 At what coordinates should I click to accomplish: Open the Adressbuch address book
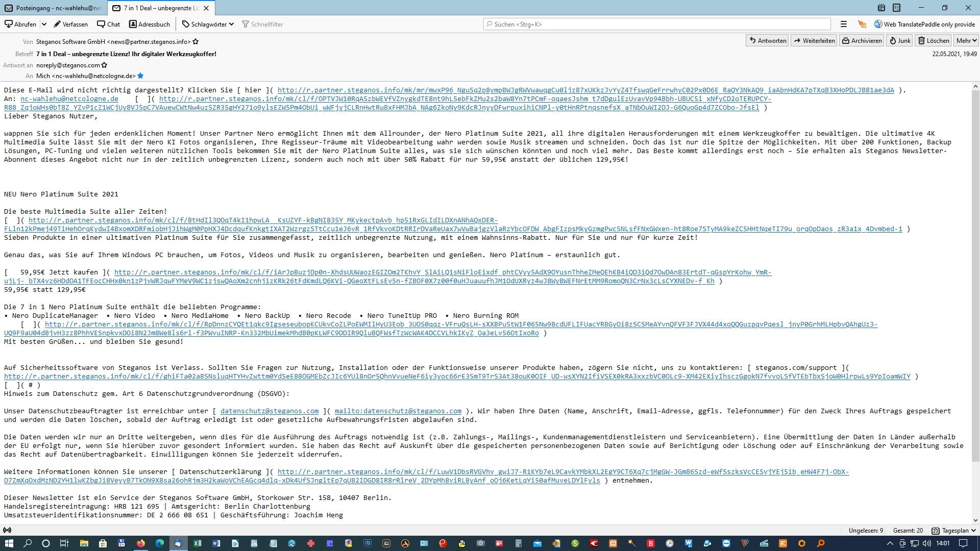(149, 24)
